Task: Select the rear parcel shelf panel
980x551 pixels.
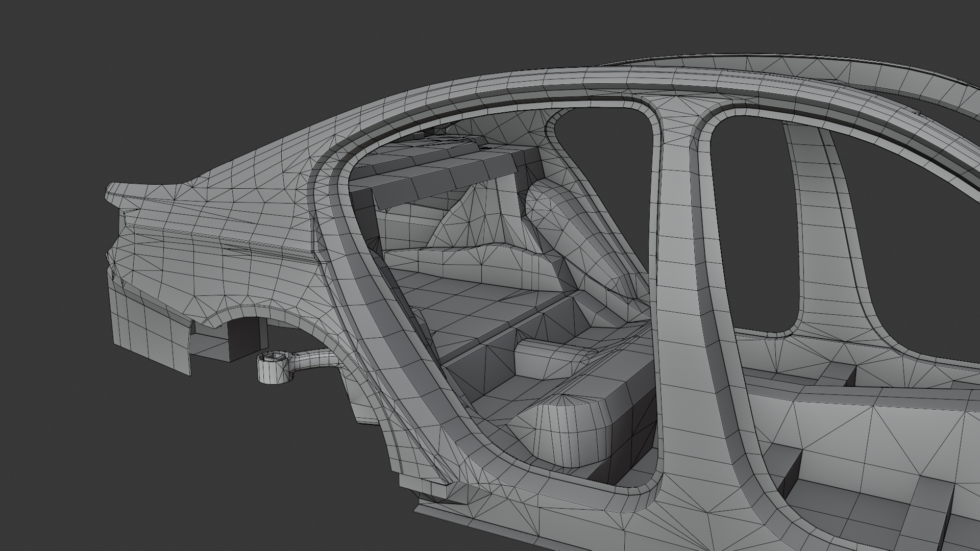Action: (x=434, y=176)
